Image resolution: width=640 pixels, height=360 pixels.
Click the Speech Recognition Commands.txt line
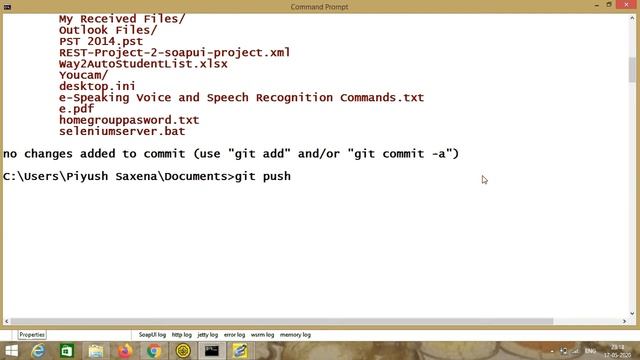tap(241, 98)
